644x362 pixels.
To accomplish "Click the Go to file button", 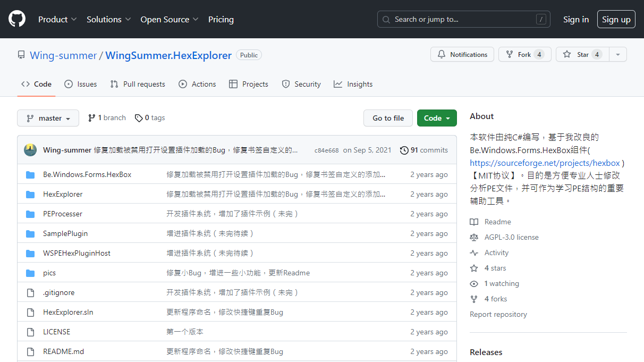I will tap(388, 118).
